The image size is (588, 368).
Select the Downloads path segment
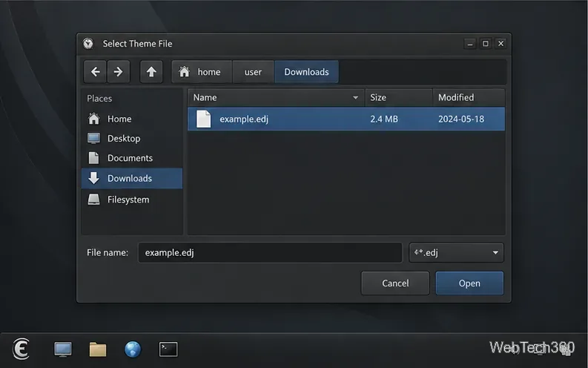306,72
